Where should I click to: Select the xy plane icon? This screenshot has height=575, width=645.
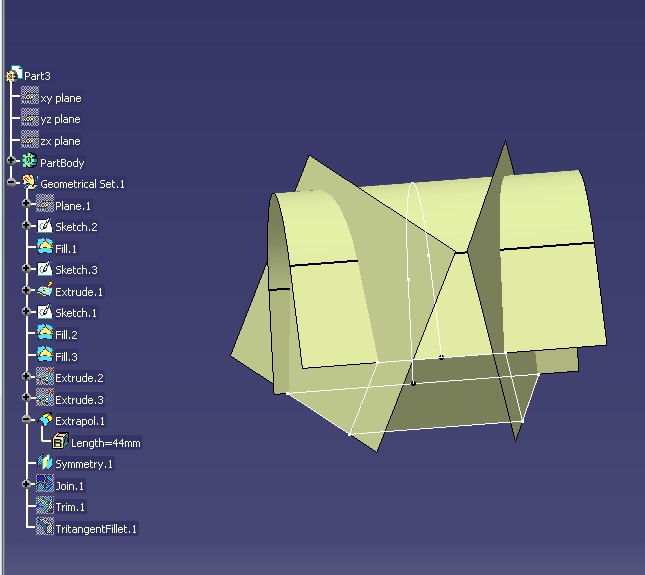tap(30, 95)
